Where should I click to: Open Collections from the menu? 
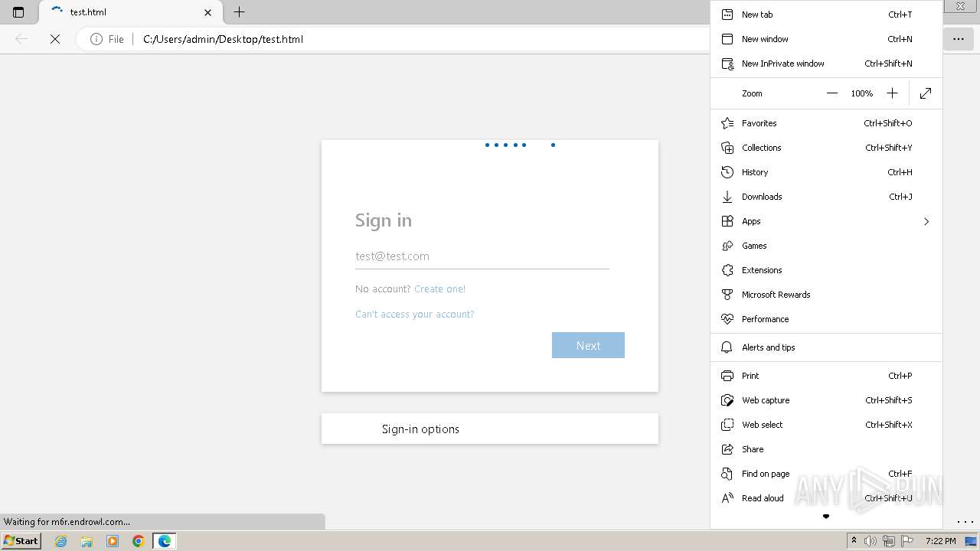pos(826,148)
